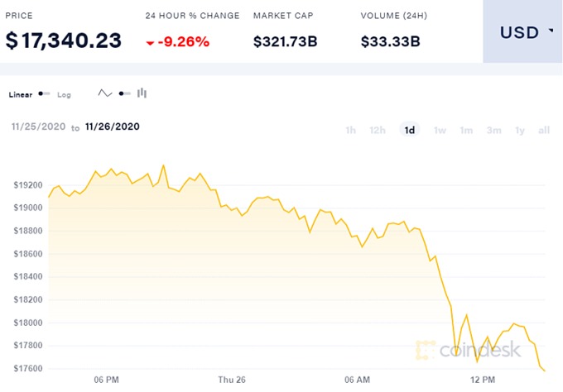Click the 11/26/2020 end date

(112, 127)
